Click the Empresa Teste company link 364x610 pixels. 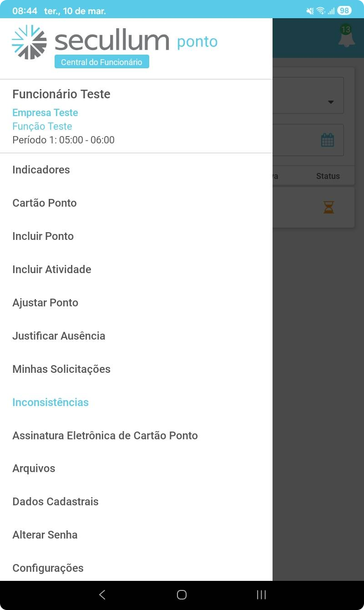pos(45,113)
